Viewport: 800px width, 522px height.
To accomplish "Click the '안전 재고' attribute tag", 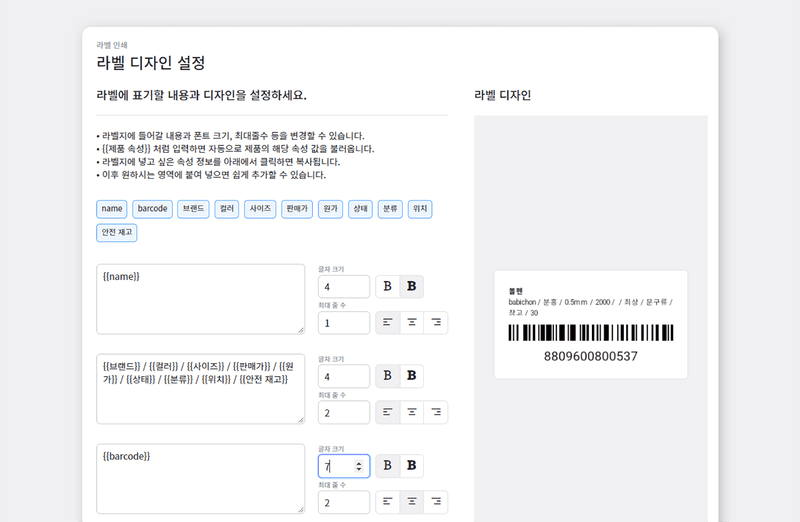I will click(x=116, y=232).
